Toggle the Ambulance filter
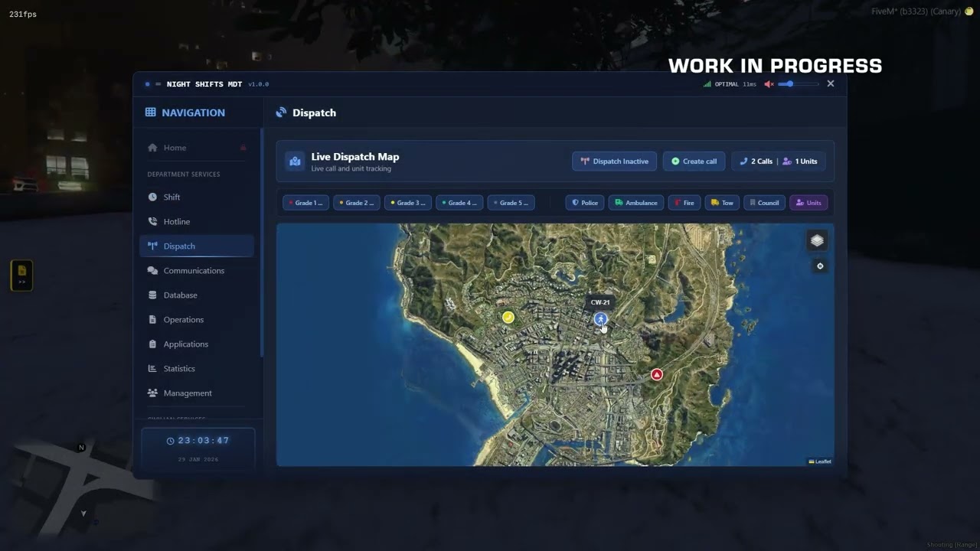Screen dimensions: 980x551 click(x=636, y=203)
